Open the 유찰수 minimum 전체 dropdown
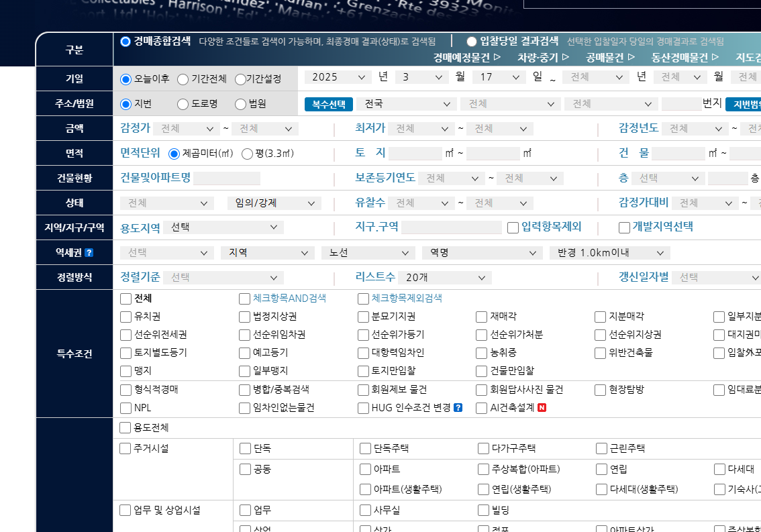The height and width of the screenshot is (532, 761). click(421, 203)
